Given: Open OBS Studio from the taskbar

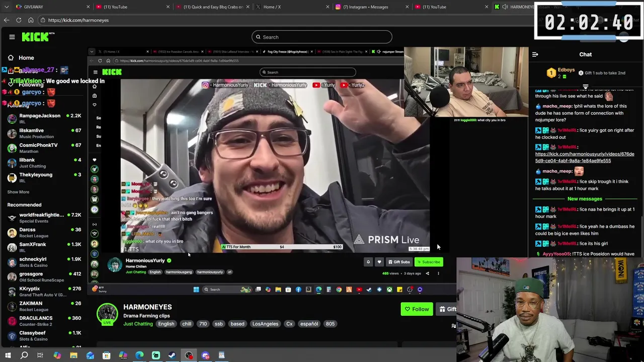Looking at the screenshot, I should [189, 355].
